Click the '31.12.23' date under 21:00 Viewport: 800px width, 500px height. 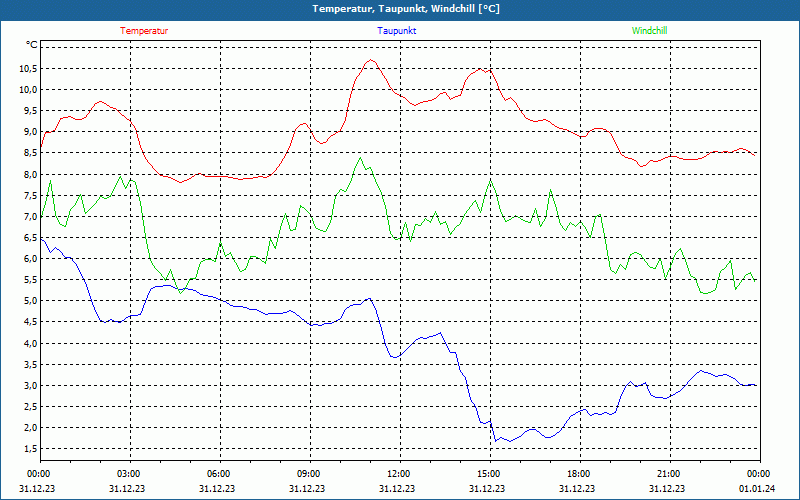click(x=667, y=489)
